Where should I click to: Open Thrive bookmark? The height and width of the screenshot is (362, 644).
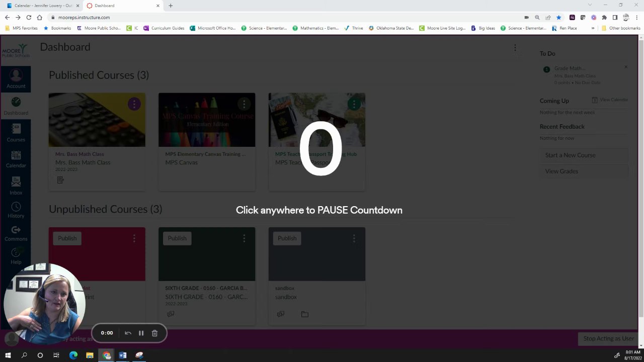[x=354, y=28]
